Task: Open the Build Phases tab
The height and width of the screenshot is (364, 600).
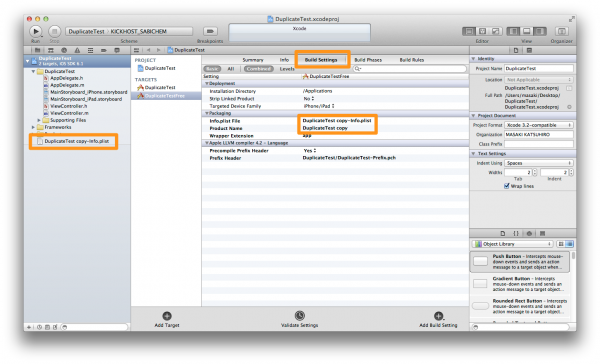Action: pos(368,60)
